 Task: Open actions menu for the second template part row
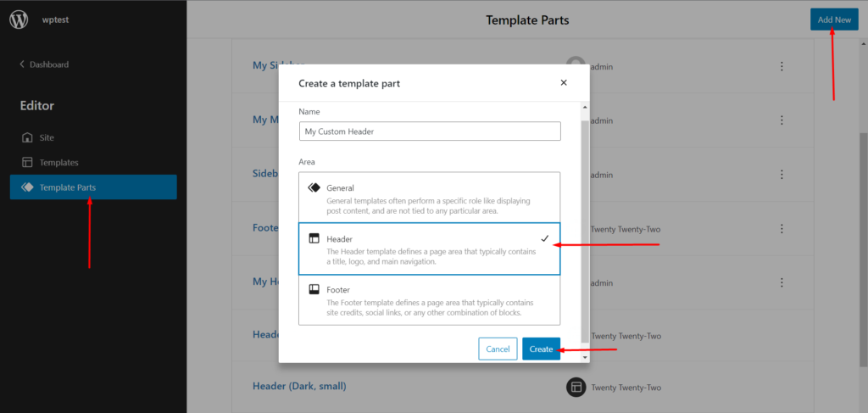(782, 120)
